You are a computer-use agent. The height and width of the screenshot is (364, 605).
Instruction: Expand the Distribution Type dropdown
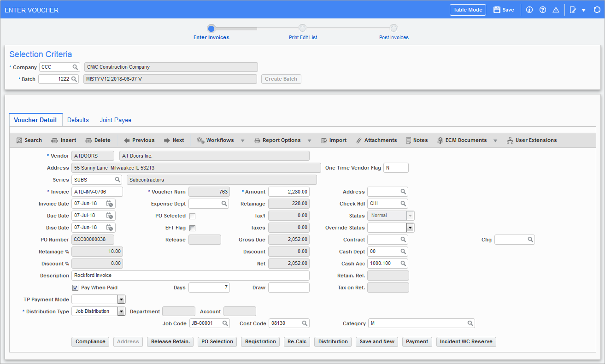(x=122, y=311)
